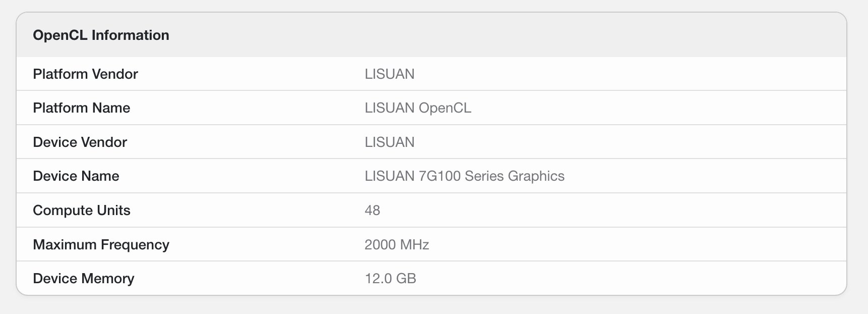Click the word Graphics in device name
The height and width of the screenshot is (314, 868).
(x=536, y=176)
